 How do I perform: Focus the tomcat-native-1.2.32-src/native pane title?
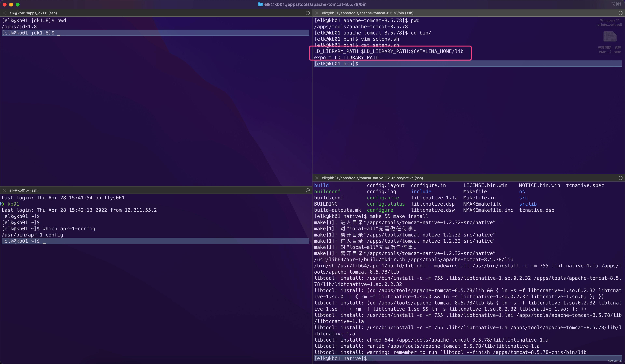[372, 178]
